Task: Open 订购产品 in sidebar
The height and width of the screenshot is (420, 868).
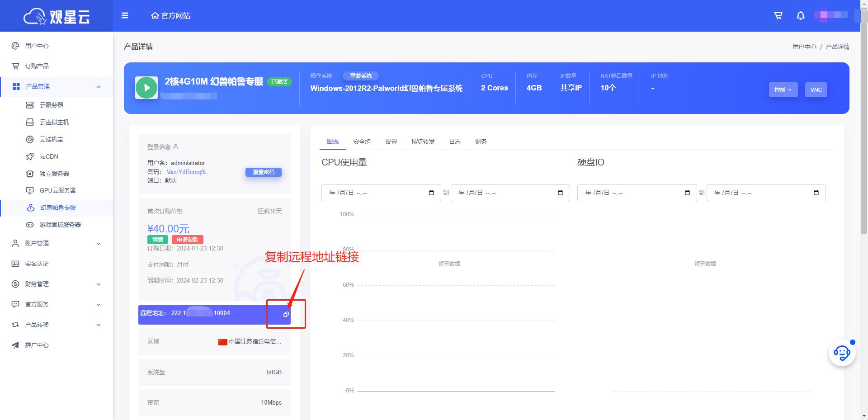Action: tap(57, 66)
